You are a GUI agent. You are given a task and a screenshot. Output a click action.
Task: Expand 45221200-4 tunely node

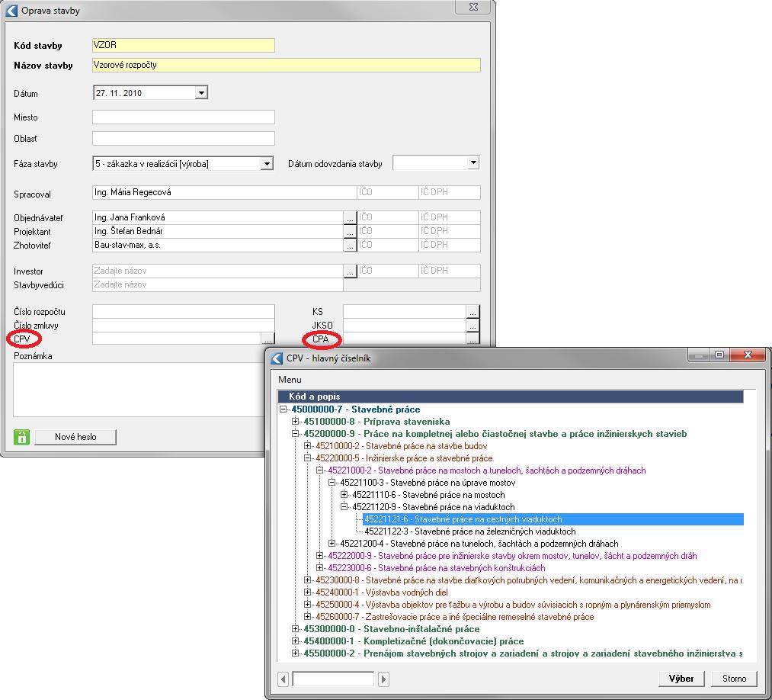tap(332, 544)
